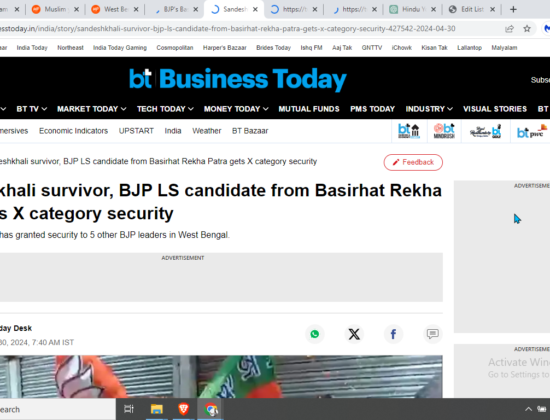Click the Windows taskbar search box
Image resolution: width=550 pixels, height=420 pixels.
[x=58, y=409]
